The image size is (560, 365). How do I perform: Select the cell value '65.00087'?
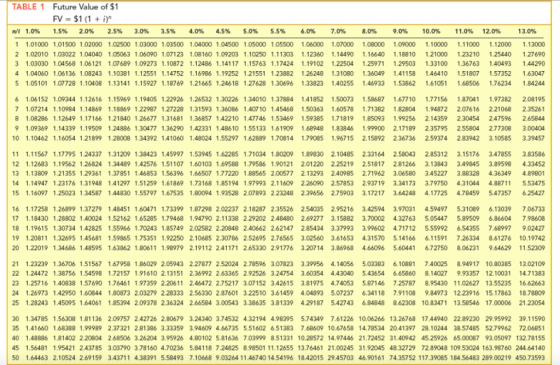click(467, 338)
